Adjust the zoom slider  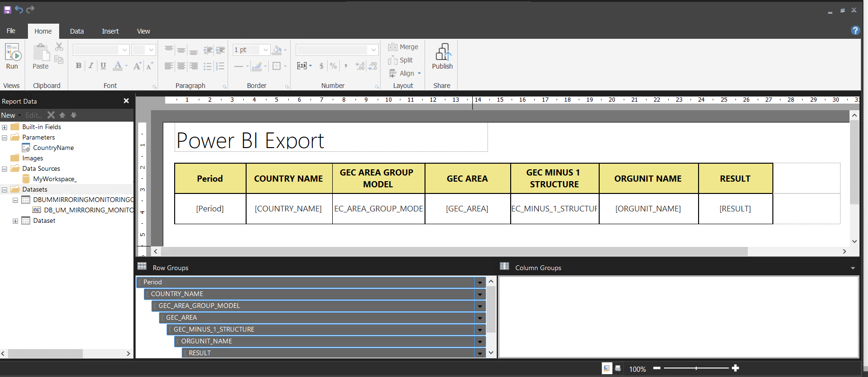click(696, 368)
